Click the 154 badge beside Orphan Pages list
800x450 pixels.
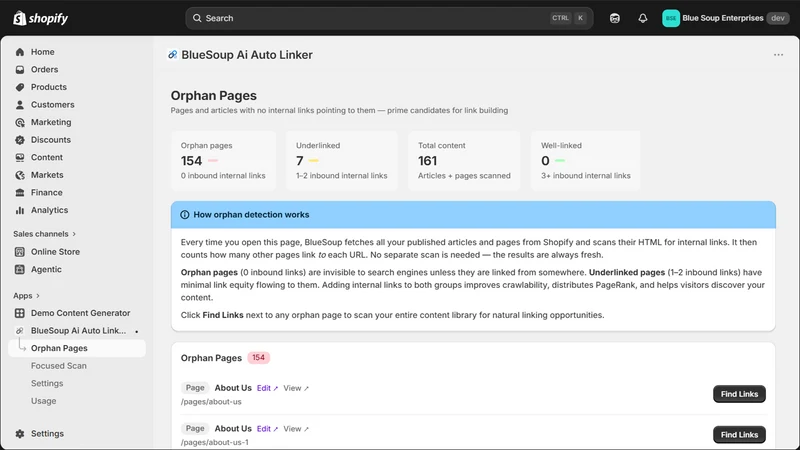(x=259, y=358)
